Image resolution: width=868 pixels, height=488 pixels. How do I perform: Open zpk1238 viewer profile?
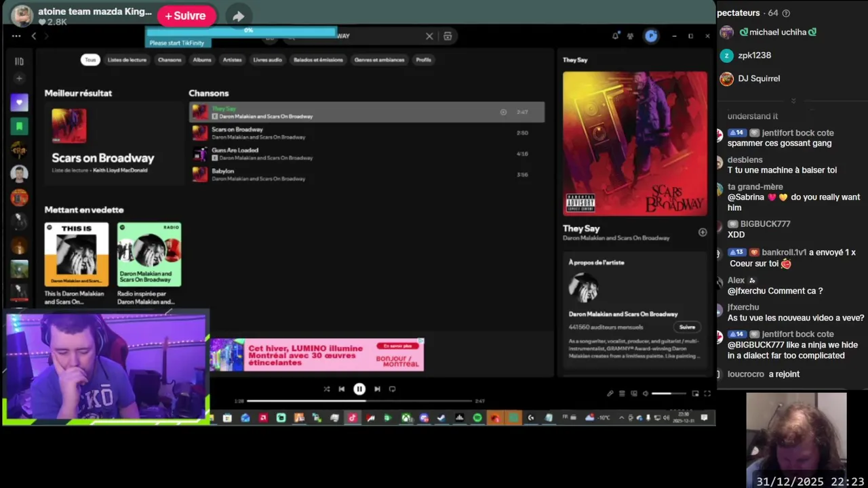click(745, 56)
